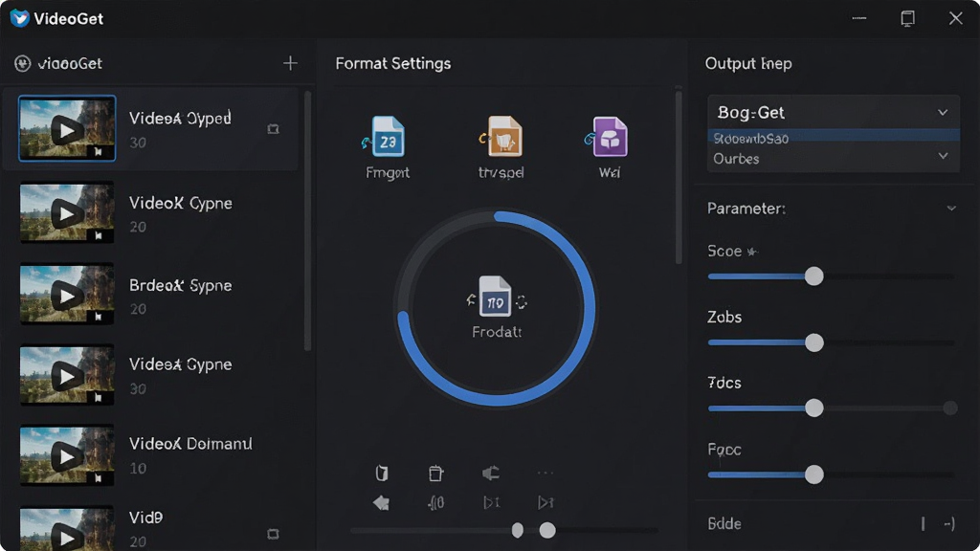The width and height of the screenshot is (980, 551).
Task: Click the small icon next to VideoA Oyped
Action: pos(273,129)
